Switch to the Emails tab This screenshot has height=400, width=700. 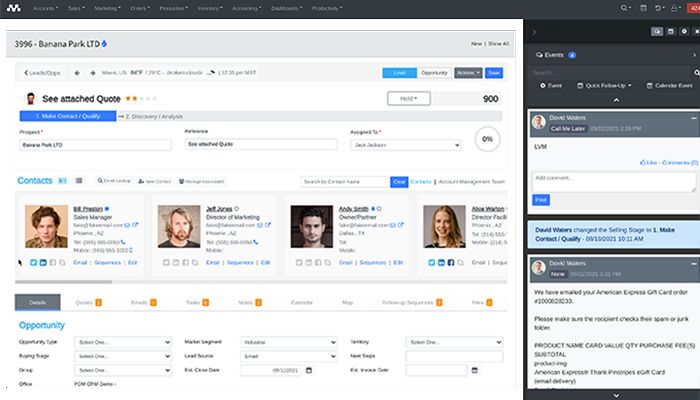coord(143,302)
